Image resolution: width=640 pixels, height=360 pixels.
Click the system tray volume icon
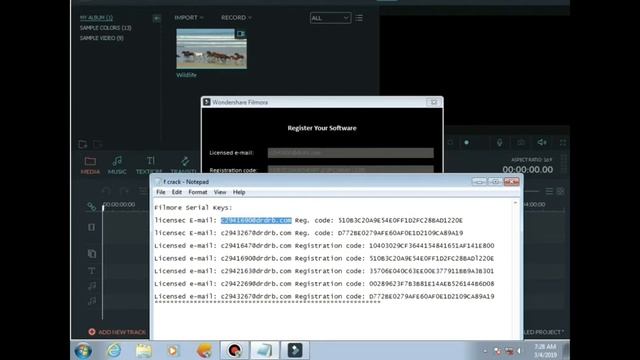coord(519,351)
